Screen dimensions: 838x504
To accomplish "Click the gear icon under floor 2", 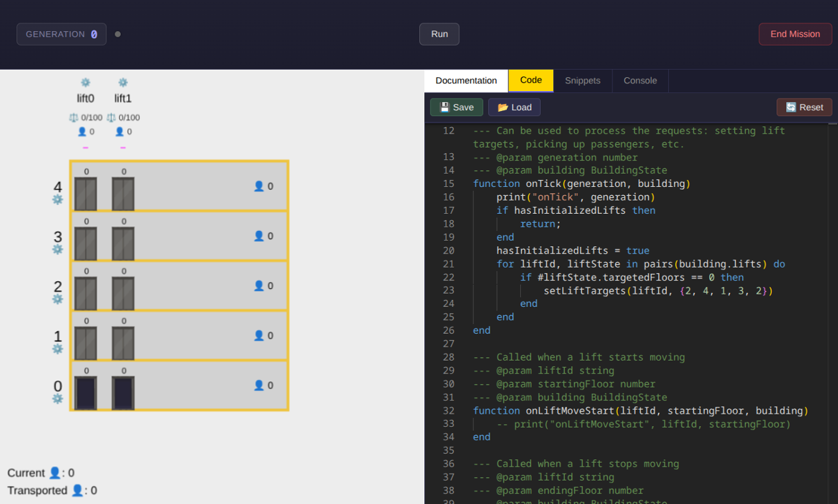I will pos(58,299).
